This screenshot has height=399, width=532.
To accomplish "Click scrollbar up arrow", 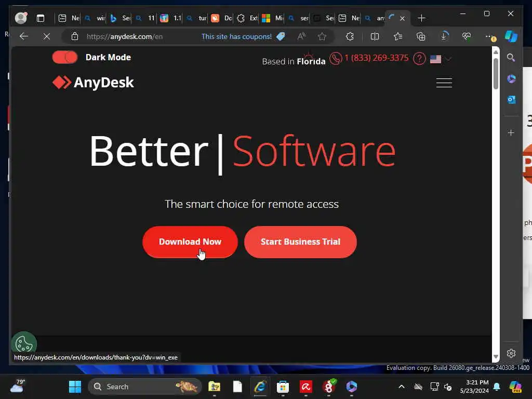I will pos(496,52).
